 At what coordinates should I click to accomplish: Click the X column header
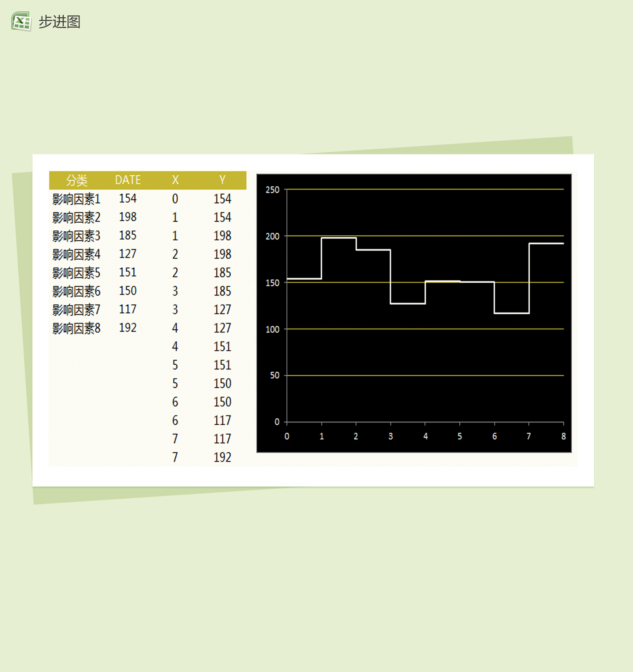[175, 180]
